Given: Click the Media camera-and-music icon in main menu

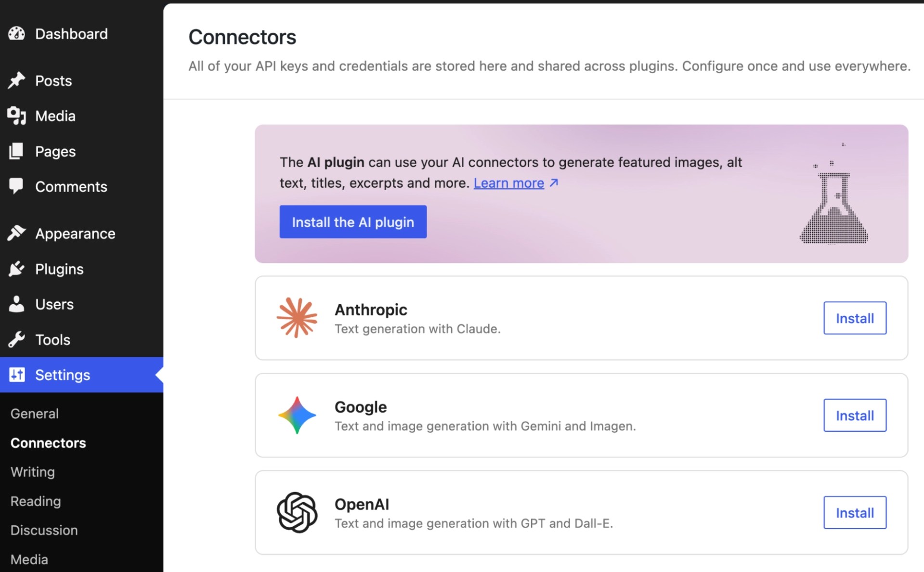Looking at the screenshot, I should [x=16, y=116].
